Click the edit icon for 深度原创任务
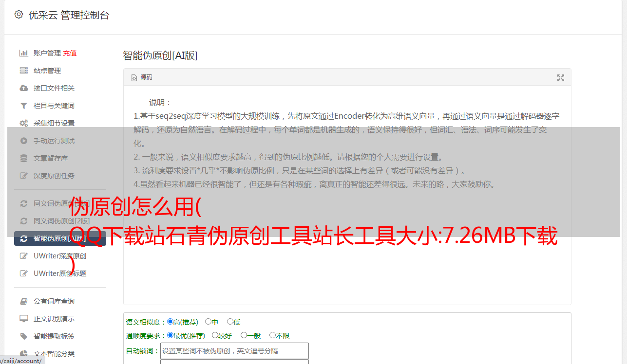The image size is (627, 364). point(23,176)
